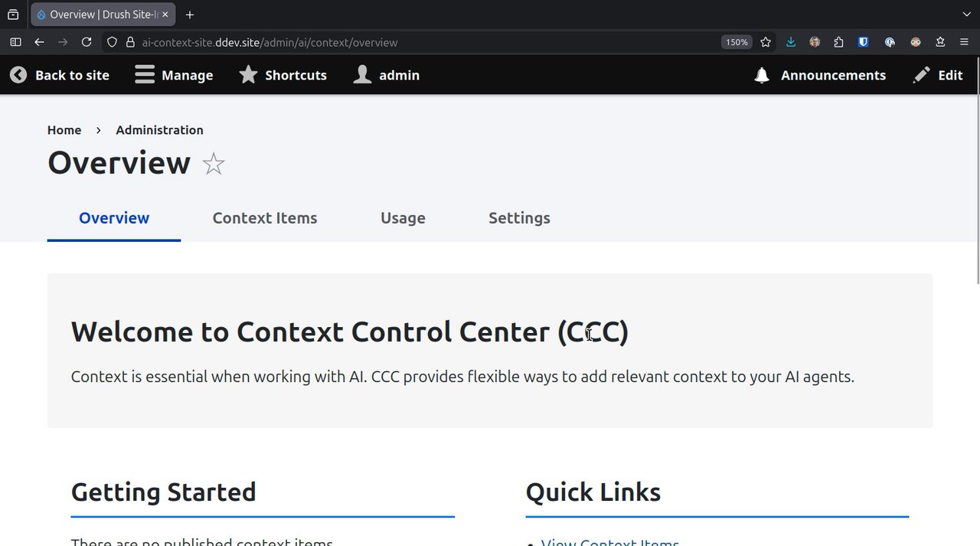Open the Manage hamburger menu
This screenshot has height=546, width=980.
145,75
